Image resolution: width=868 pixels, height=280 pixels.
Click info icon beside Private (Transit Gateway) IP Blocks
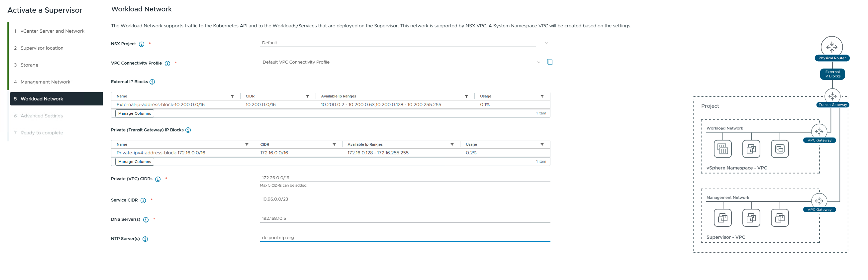coord(188,130)
